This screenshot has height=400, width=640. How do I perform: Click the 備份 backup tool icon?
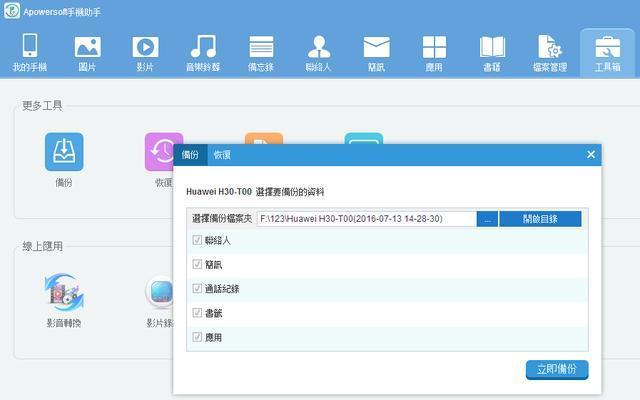point(64,152)
